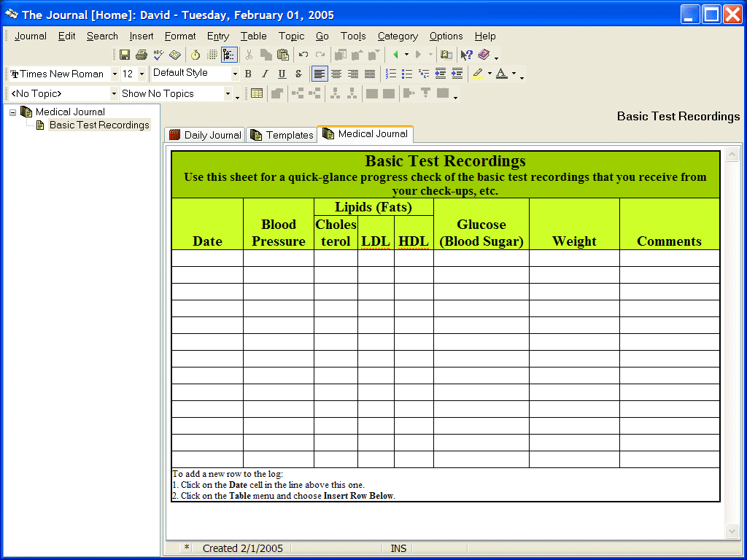Toggle bold formatting
The width and height of the screenshot is (747, 560).
[248, 74]
